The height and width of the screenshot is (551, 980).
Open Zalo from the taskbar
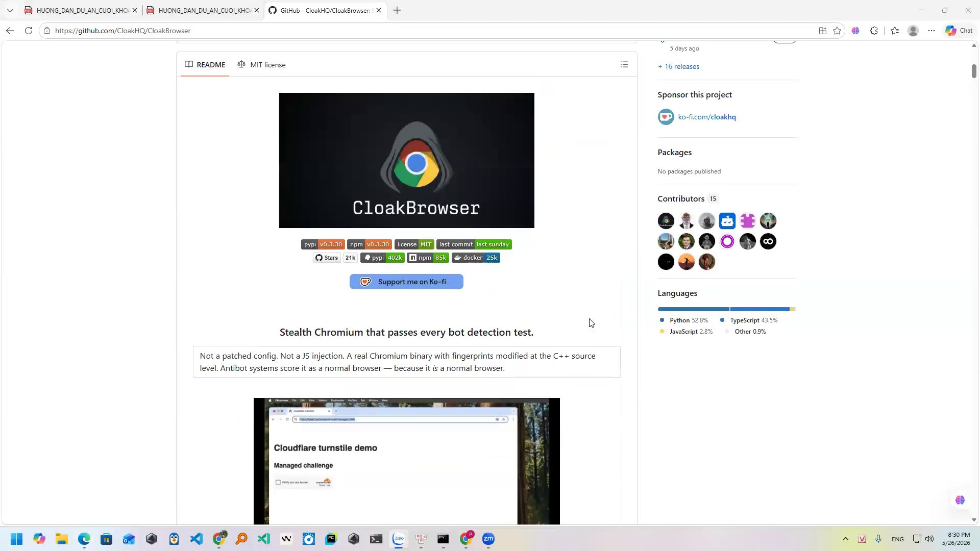(x=399, y=539)
